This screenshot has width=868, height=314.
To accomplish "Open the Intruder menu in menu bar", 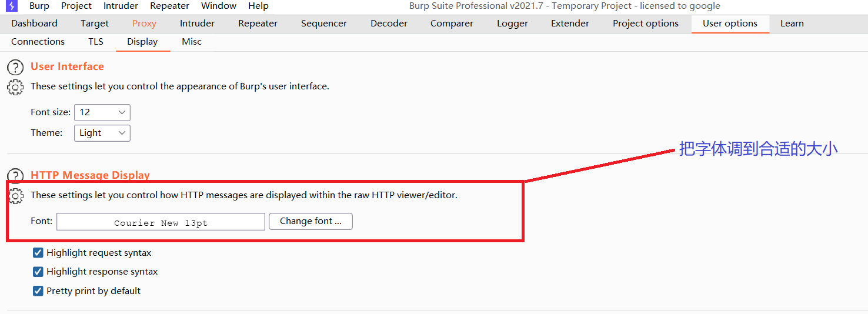I will pos(121,6).
